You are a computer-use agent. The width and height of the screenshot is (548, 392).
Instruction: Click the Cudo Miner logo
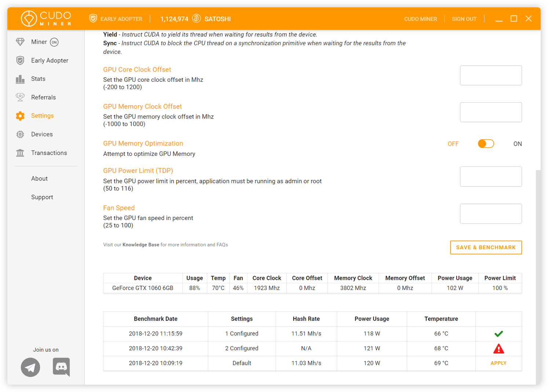[46, 18]
